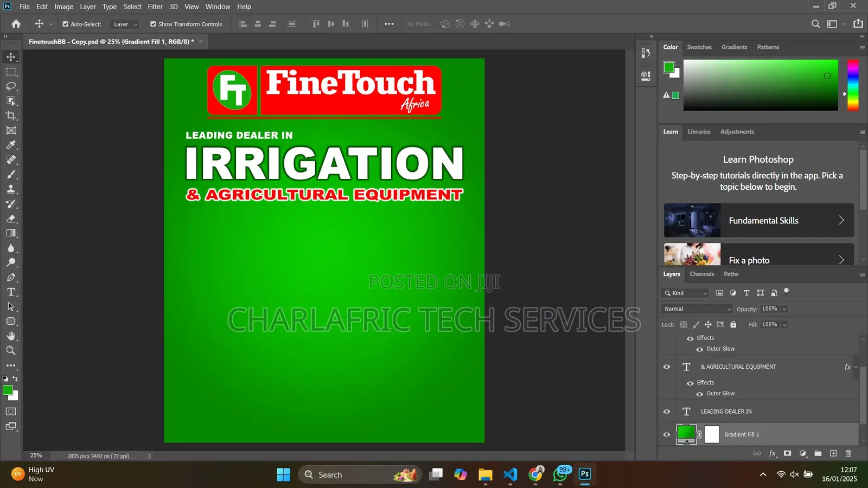868x488 pixels.
Task: Open the Filter menu
Action: point(155,7)
